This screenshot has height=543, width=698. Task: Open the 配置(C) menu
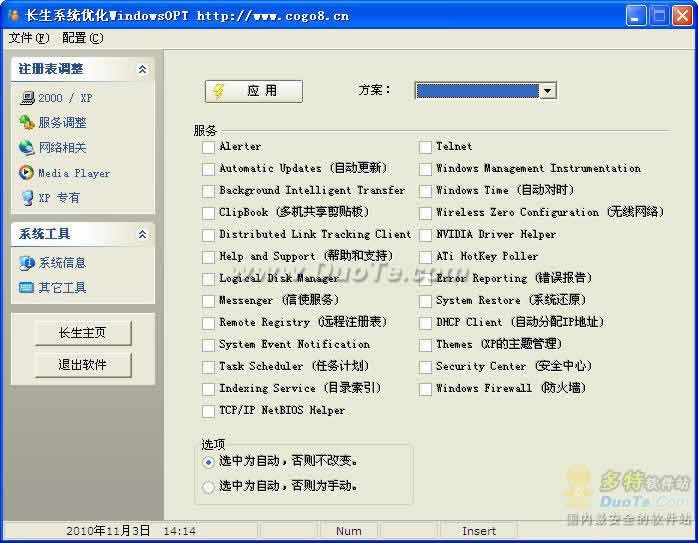click(x=83, y=38)
